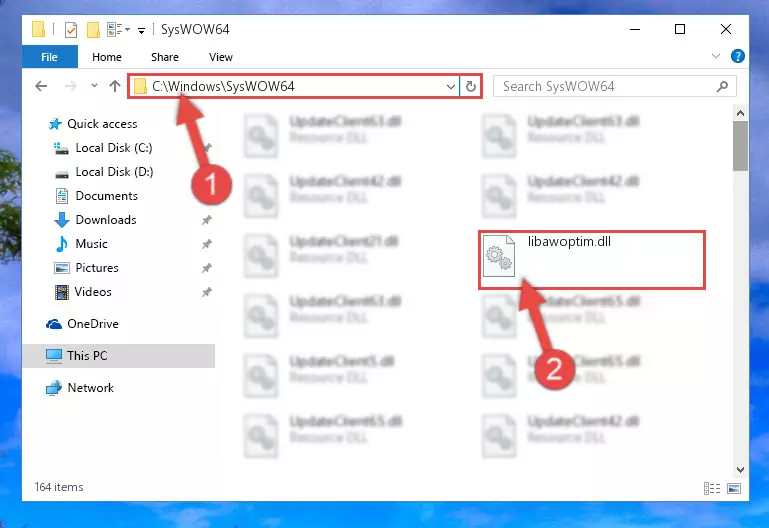Open the File menu

(x=50, y=57)
